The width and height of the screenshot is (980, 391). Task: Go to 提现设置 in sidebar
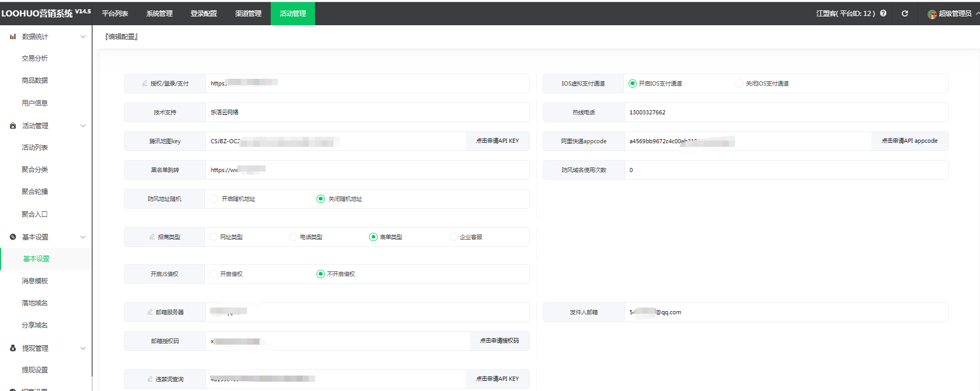point(34,370)
